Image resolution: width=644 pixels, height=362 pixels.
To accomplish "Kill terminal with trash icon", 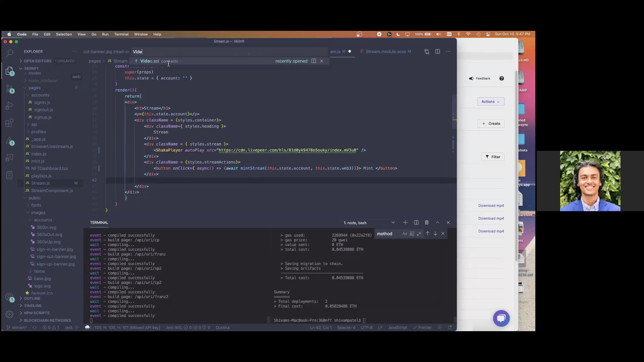I will [x=427, y=223].
